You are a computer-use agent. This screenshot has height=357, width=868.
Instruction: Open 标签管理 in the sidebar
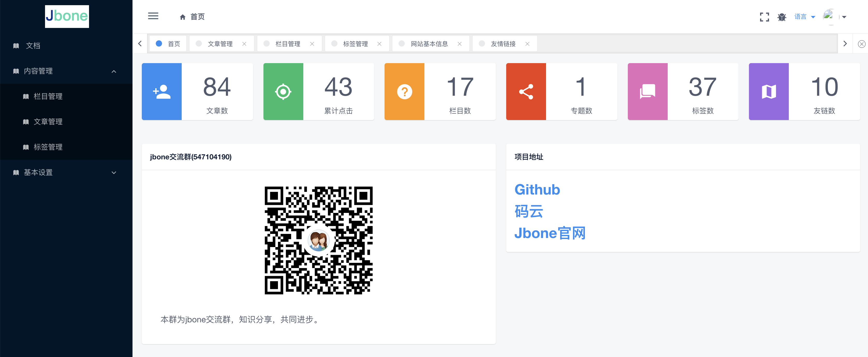tap(48, 147)
